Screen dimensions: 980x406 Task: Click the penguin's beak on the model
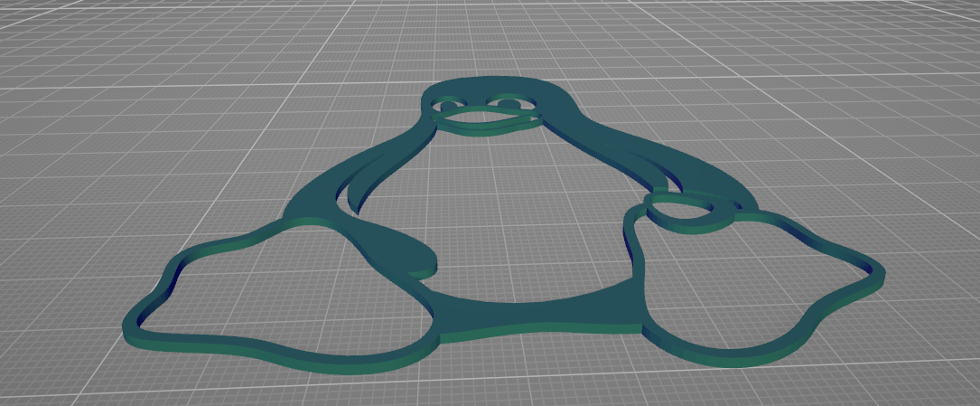(488, 120)
